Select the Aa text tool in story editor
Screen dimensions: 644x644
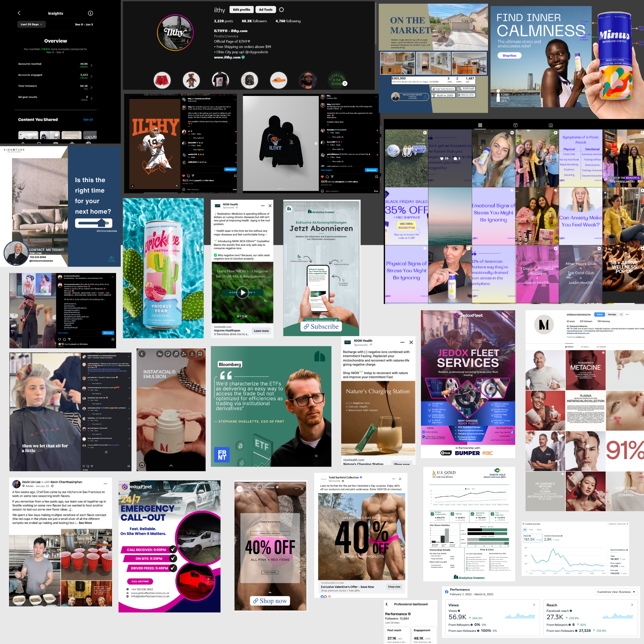pyautogui.click(x=160, y=354)
